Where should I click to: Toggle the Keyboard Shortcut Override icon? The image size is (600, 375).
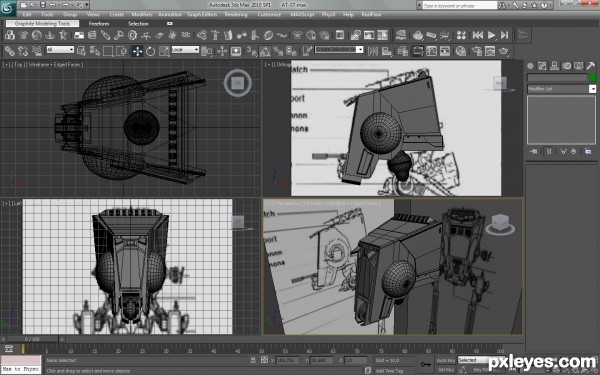(x=236, y=51)
